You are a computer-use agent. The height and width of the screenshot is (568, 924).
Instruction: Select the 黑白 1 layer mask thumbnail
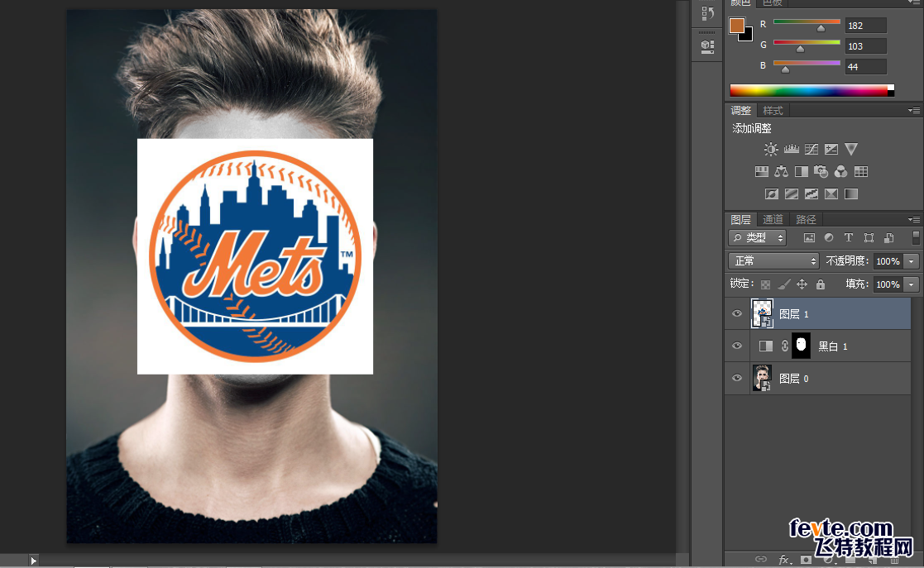point(801,346)
